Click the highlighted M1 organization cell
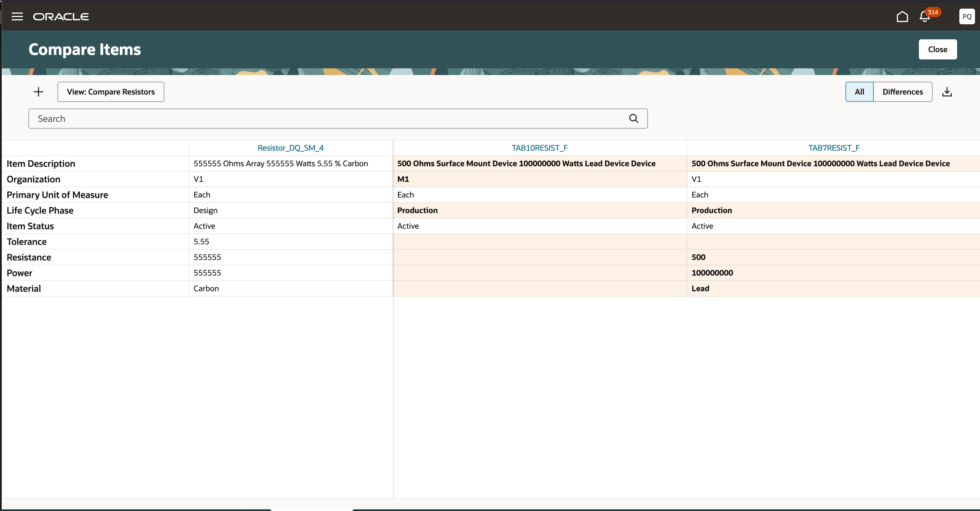Screen dimensions: 980x511 pos(403,179)
